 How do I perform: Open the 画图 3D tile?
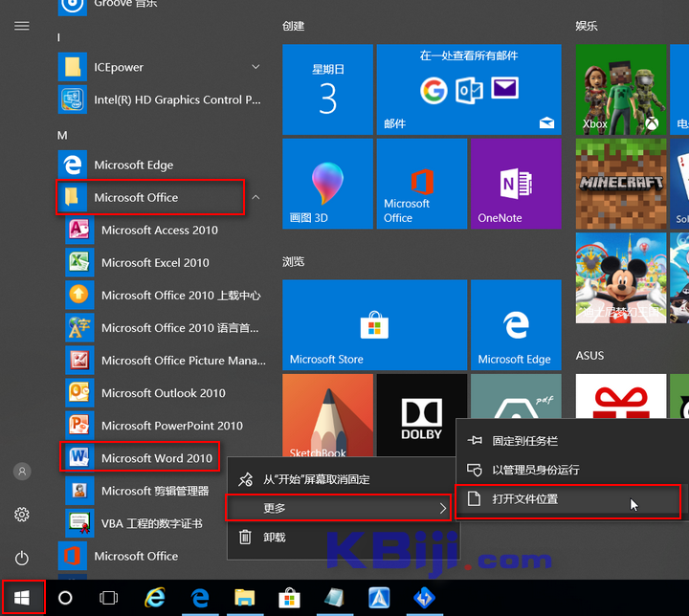coord(327,184)
